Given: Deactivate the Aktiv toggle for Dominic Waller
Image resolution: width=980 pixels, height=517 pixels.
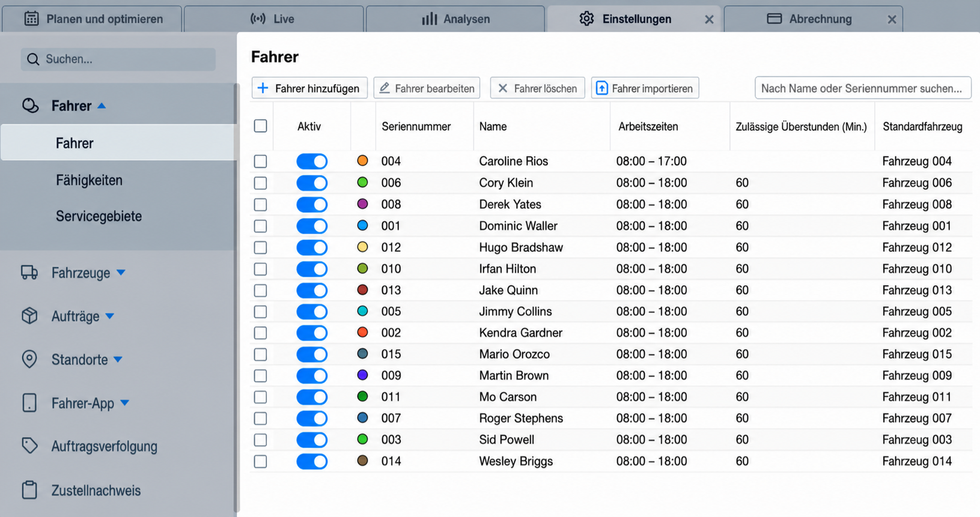Looking at the screenshot, I should tap(312, 226).
